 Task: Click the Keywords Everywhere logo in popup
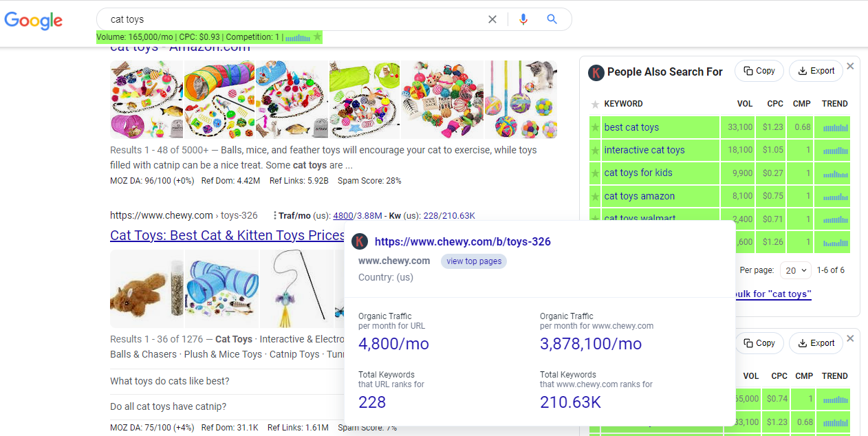pos(360,241)
